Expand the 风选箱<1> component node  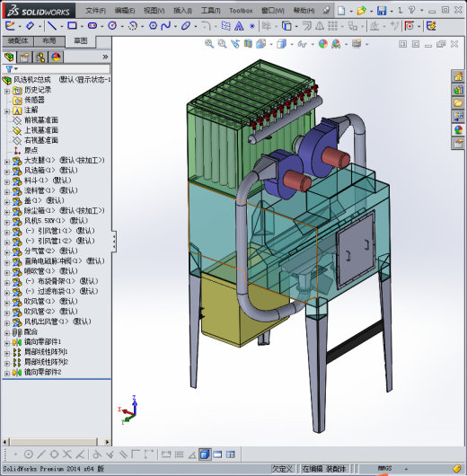click(x=7, y=172)
